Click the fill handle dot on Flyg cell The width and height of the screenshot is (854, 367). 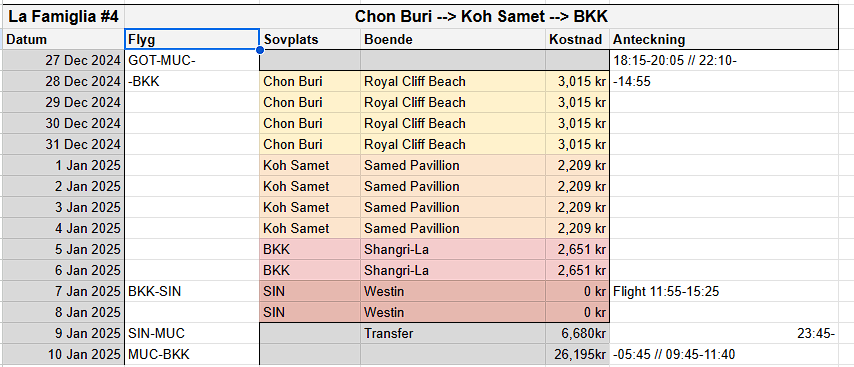(259, 50)
